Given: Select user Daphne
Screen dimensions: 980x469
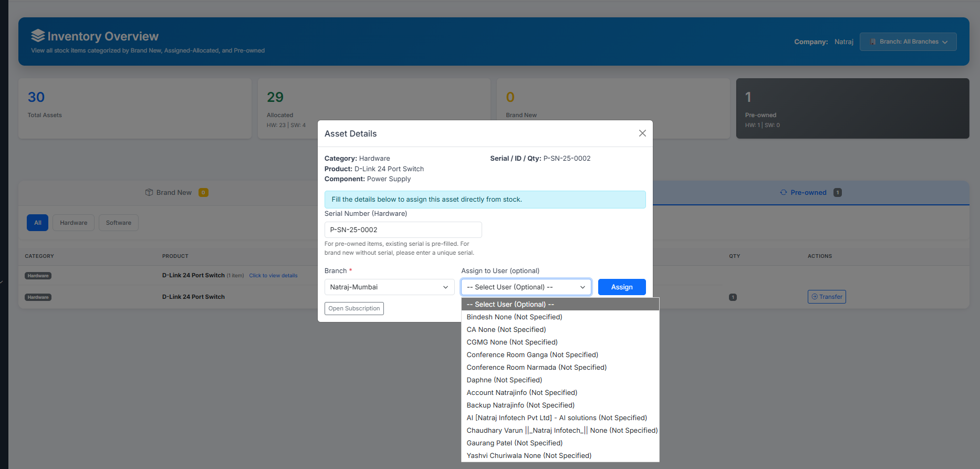Looking at the screenshot, I should click(560, 380).
